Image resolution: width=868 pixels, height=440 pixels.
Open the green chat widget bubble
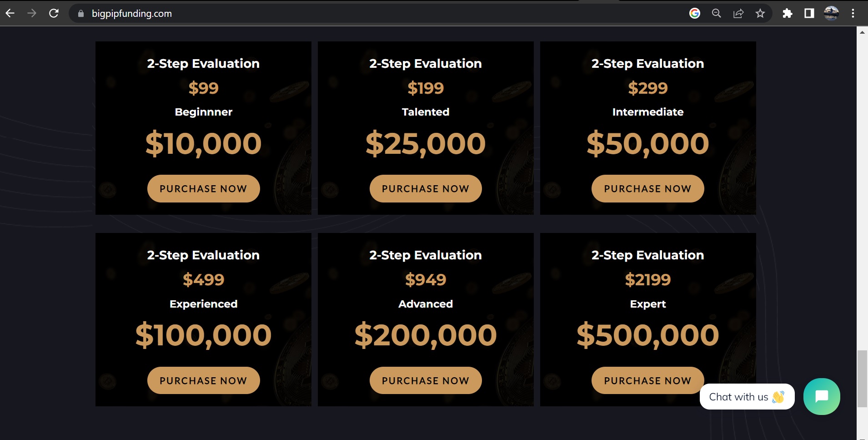822,396
